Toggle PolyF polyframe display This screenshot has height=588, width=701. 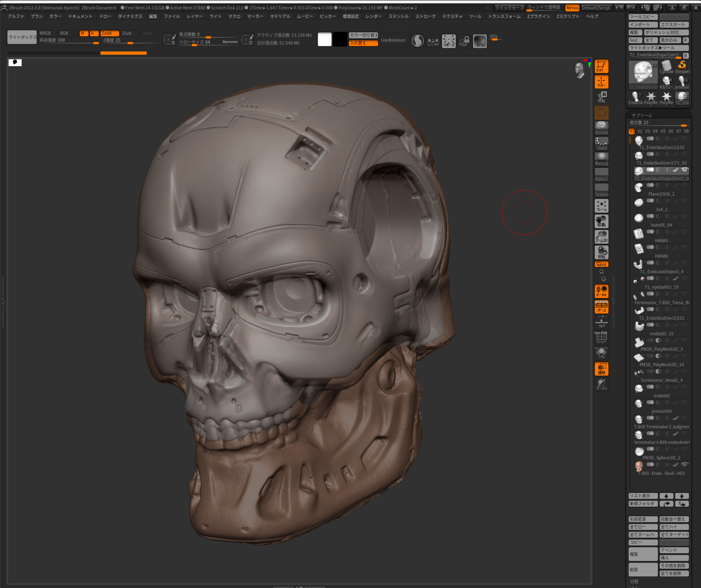point(601,338)
